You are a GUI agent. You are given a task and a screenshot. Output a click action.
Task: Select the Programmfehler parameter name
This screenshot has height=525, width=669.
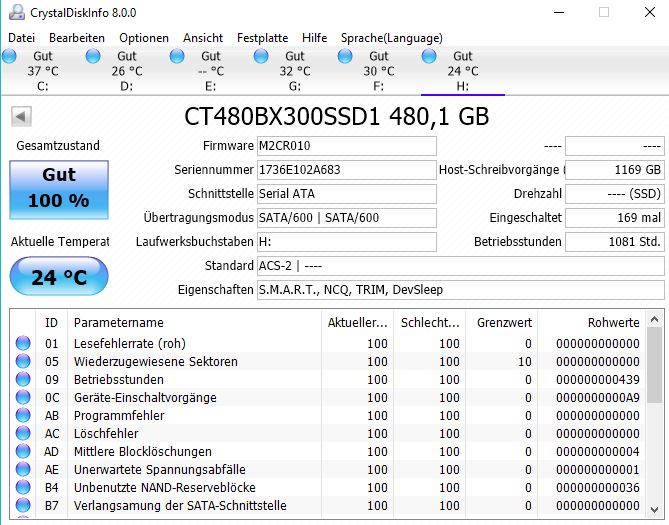click(x=119, y=415)
